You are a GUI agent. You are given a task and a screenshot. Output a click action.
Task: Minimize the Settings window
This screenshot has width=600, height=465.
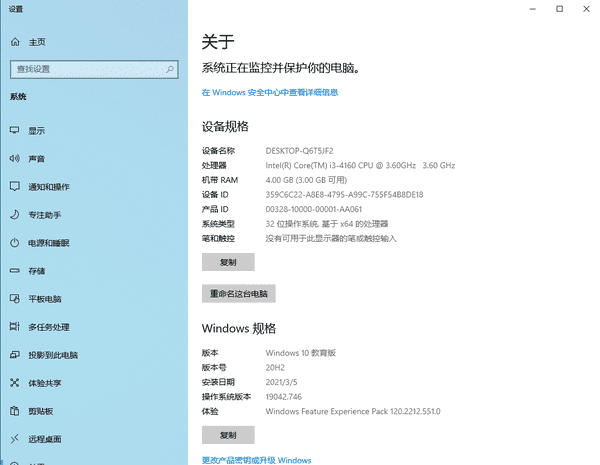coord(533,9)
